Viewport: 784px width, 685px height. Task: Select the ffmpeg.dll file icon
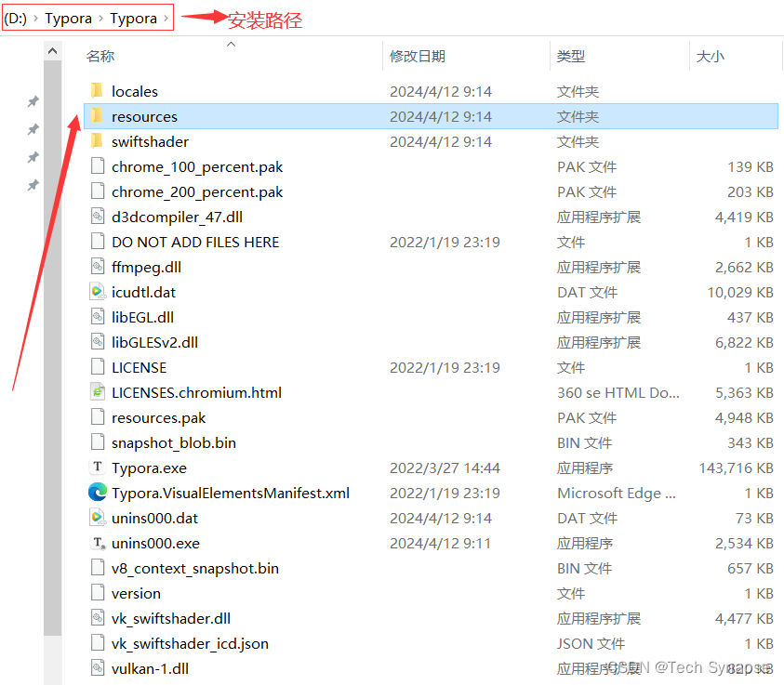(98, 267)
